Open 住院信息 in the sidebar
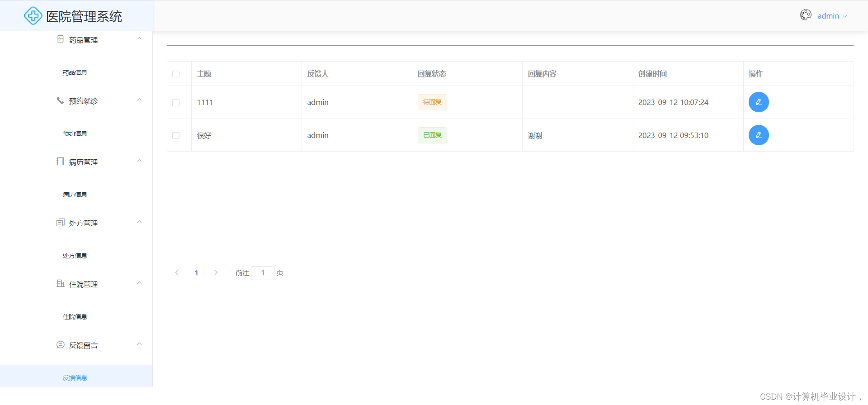 coord(76,317)
